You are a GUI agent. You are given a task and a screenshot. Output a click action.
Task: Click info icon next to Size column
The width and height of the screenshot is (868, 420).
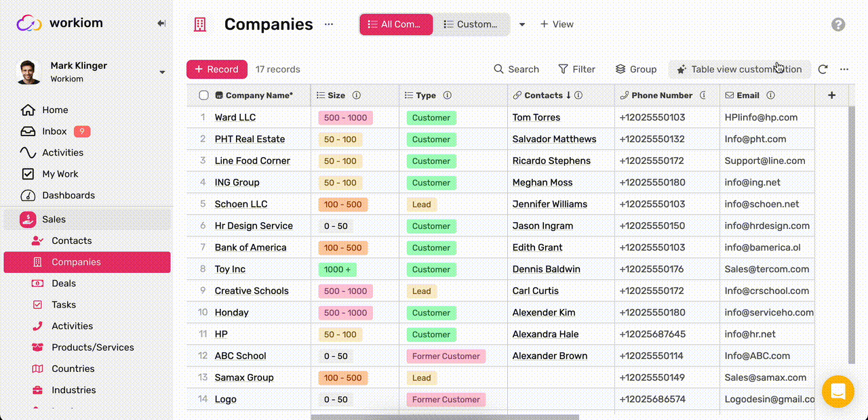pyautogui.click(x=357, y=96)
